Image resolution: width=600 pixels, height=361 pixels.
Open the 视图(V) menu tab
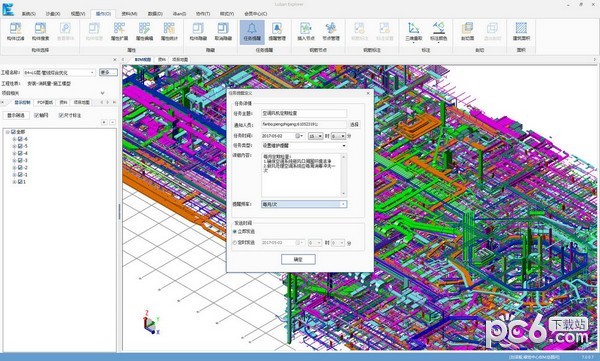78,13
